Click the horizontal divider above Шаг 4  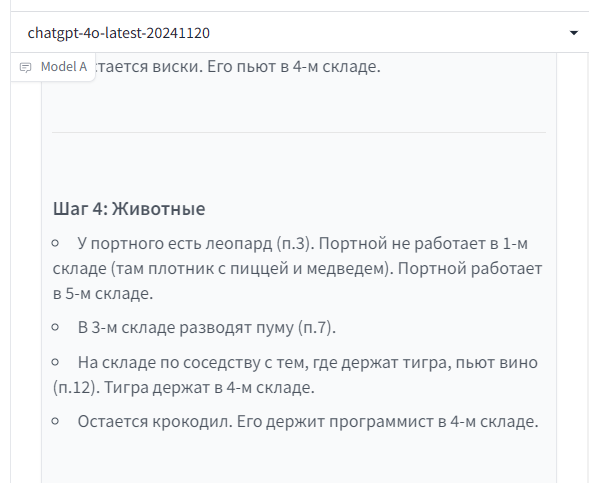(x=299, y=132)
